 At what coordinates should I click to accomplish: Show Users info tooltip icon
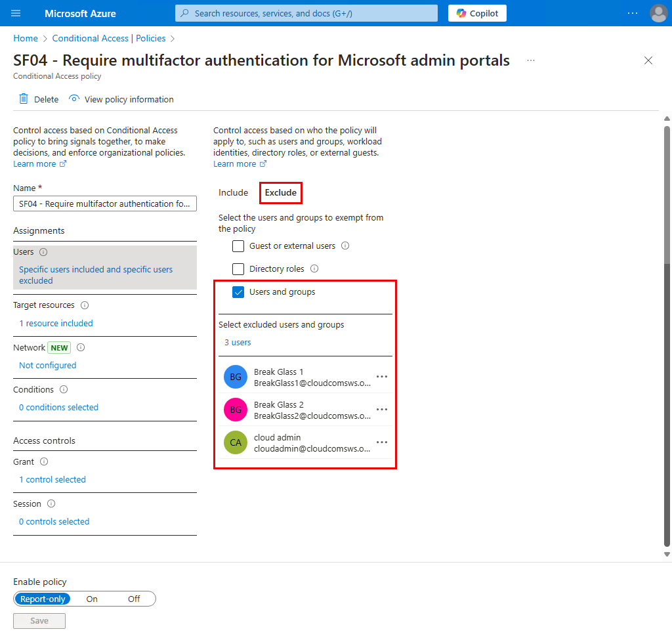pos(43,252)
